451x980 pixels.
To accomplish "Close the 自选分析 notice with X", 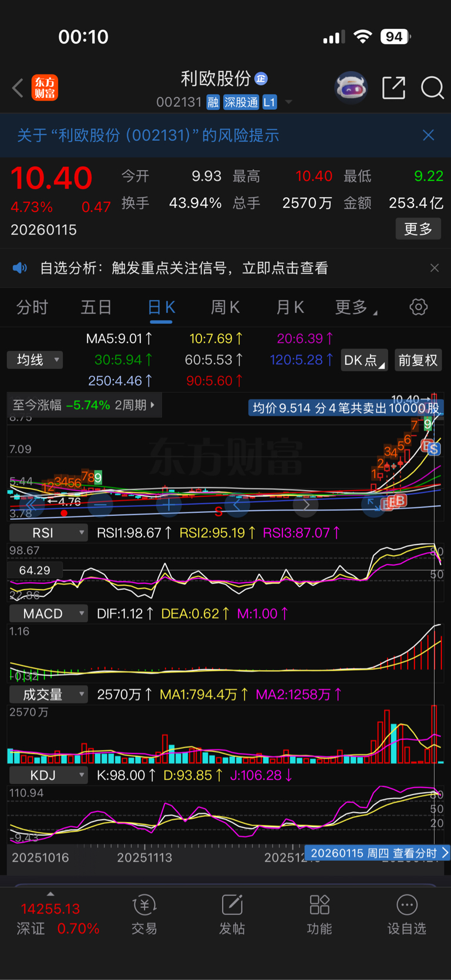I will 435,268.
